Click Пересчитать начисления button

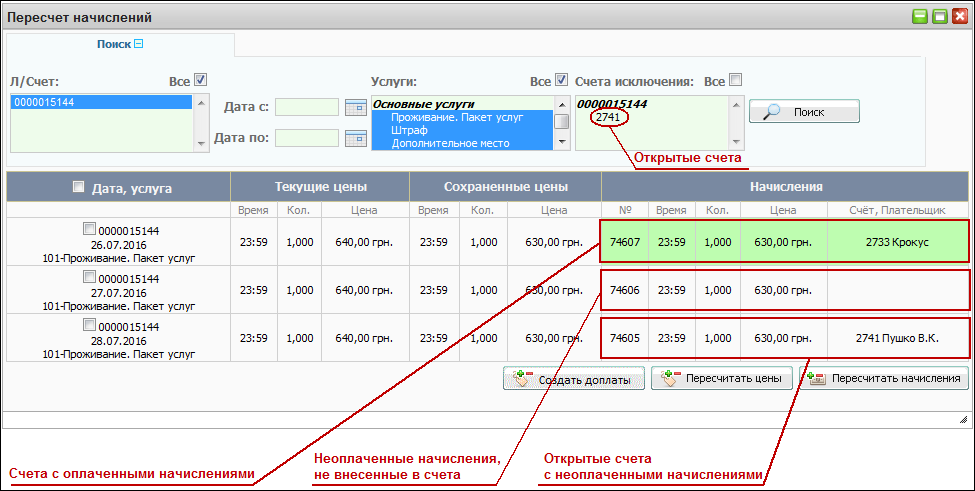[x=886, y=379]
